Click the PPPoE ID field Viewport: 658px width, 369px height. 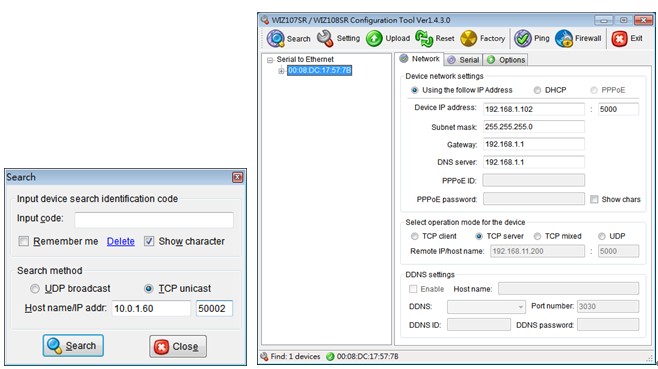click(x=533, y=181)
